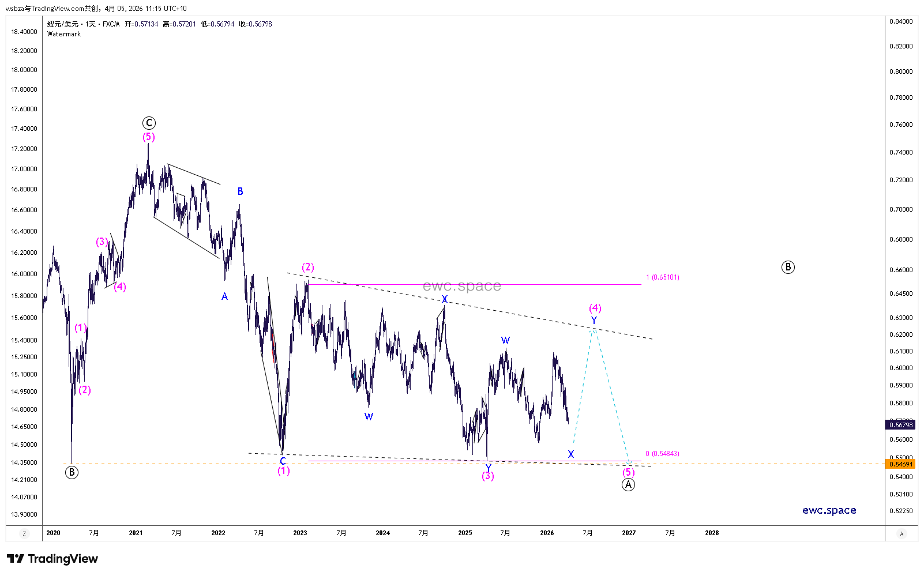Screen dimensions: 924x576
Task: Click the 2023 label on time axis
Action: tap(300, 533)
